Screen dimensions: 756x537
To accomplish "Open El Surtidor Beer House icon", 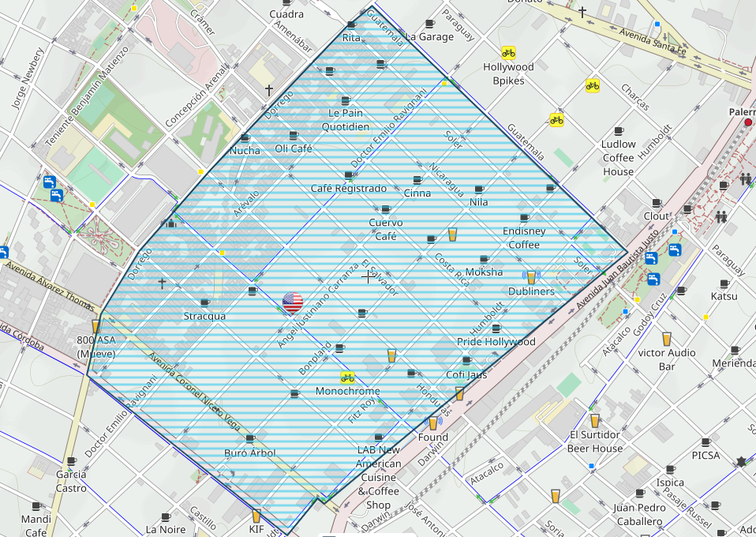I will point(594,421).
